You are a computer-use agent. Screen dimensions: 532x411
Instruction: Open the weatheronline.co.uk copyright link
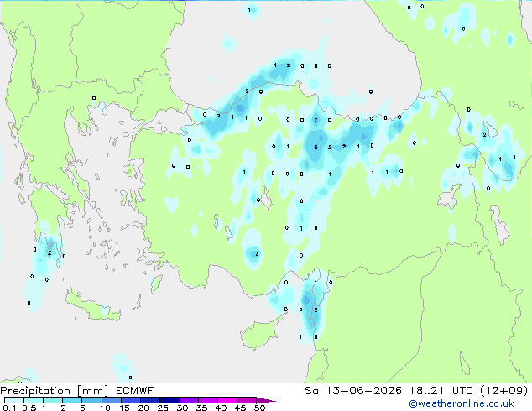pyautogui.click(x=462, y=403)
